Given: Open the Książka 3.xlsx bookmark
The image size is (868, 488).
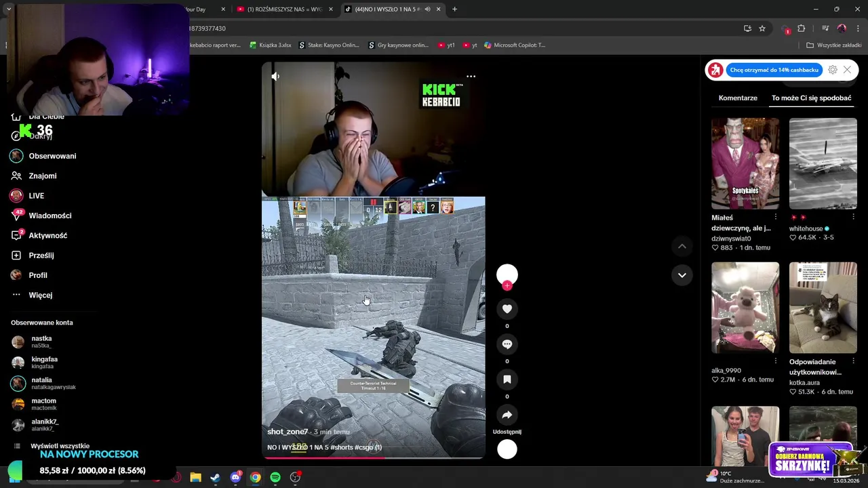Looking at the screenshot, I should 271,45.
